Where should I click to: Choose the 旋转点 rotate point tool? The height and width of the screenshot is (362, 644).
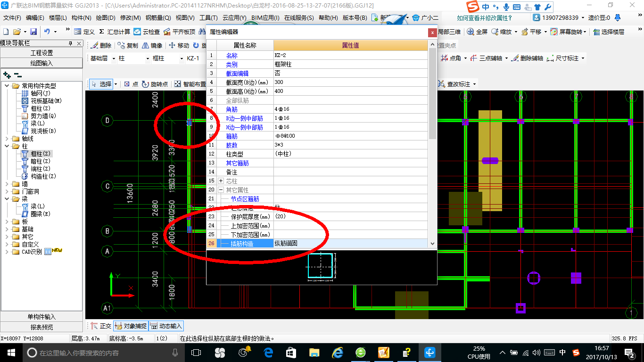(155, 84)
